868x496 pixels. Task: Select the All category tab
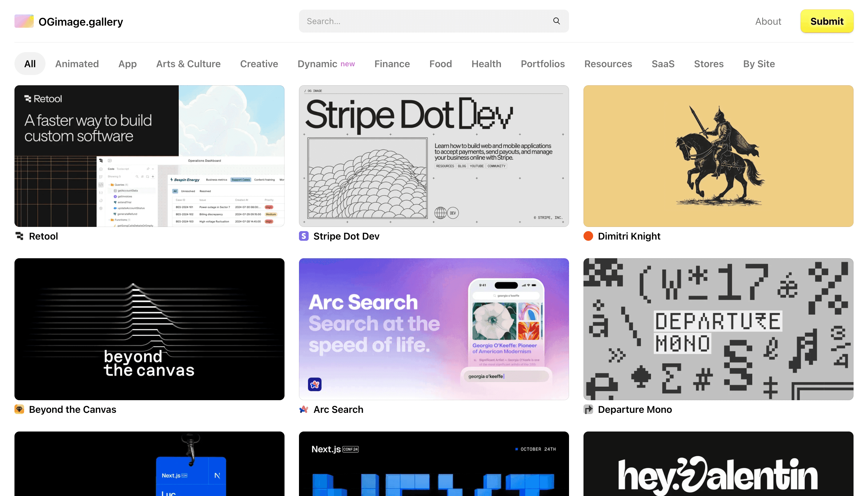tap(30, 64)
